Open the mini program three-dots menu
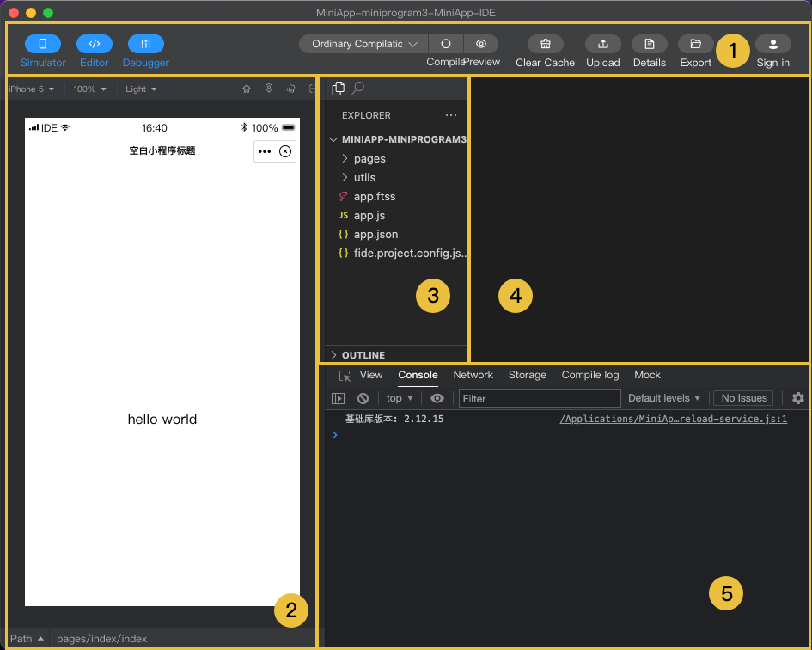The width and height of the screenshot is (812, 650). tap(265, 151)
